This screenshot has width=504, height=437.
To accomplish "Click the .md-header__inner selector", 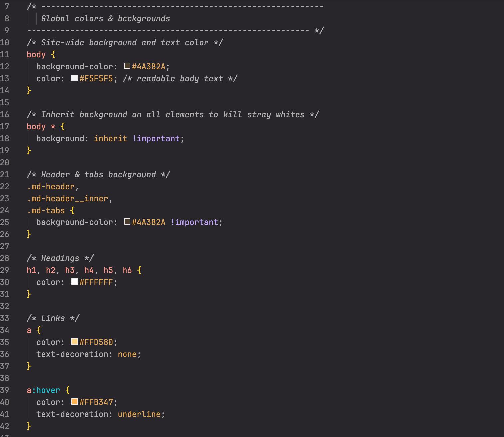I will coord(68,199).
